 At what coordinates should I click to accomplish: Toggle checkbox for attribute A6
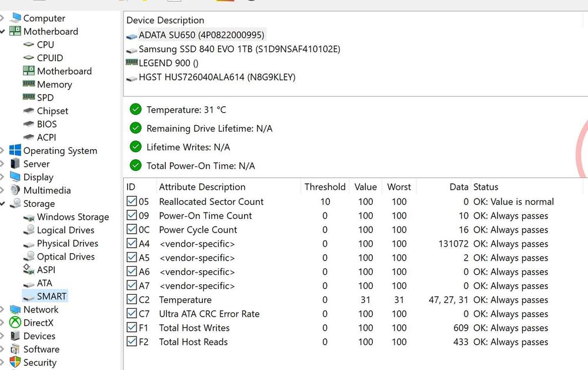132,271
